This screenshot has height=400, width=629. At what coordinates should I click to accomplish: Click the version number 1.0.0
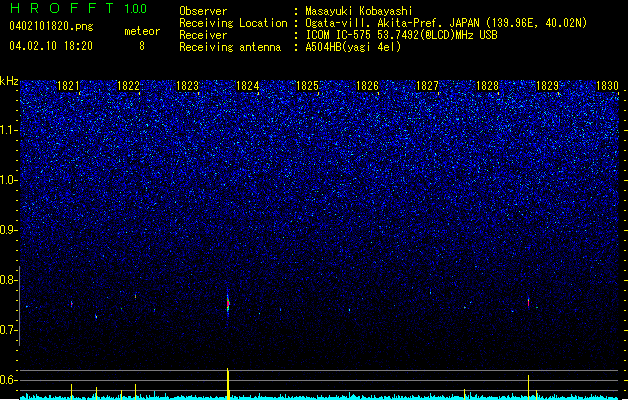coord(135,9)
